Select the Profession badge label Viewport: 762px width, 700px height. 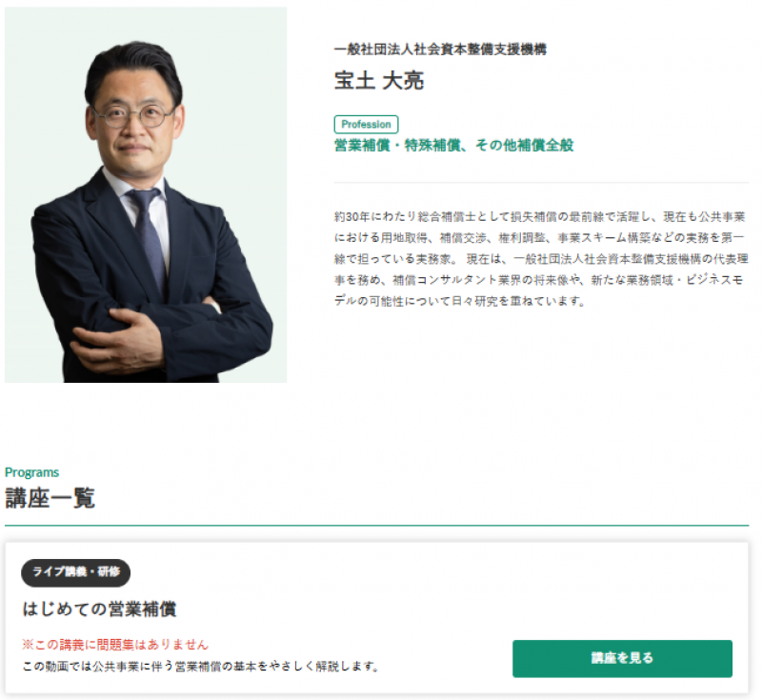point(366,125)
